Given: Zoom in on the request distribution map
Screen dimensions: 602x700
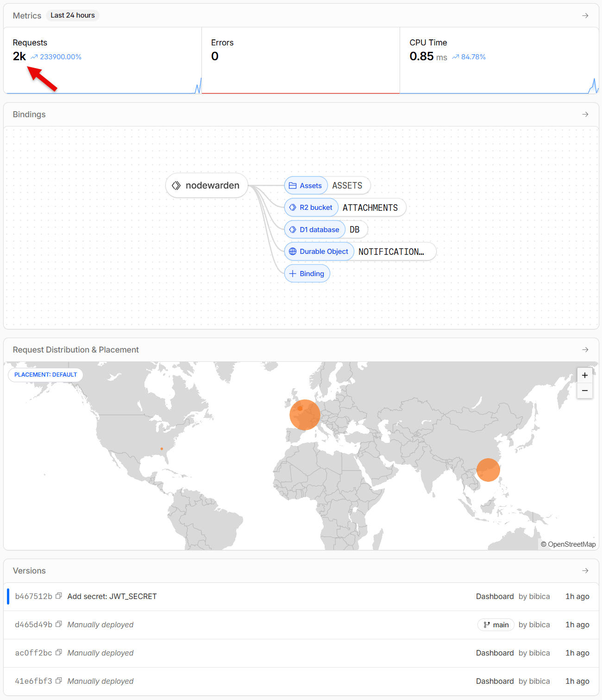Looking at the screenshot, I should 585,375.
